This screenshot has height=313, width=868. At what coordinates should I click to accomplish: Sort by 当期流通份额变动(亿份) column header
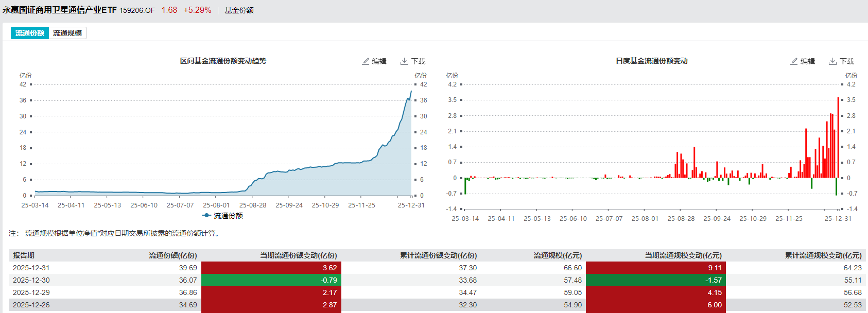click(x=299, y=255)
